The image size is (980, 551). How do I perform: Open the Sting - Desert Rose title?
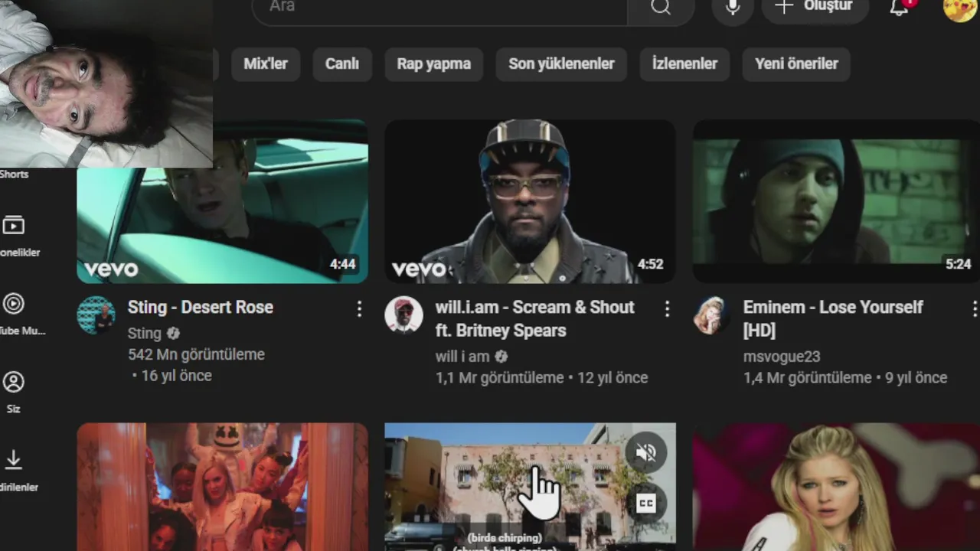[x=201, y=307]
